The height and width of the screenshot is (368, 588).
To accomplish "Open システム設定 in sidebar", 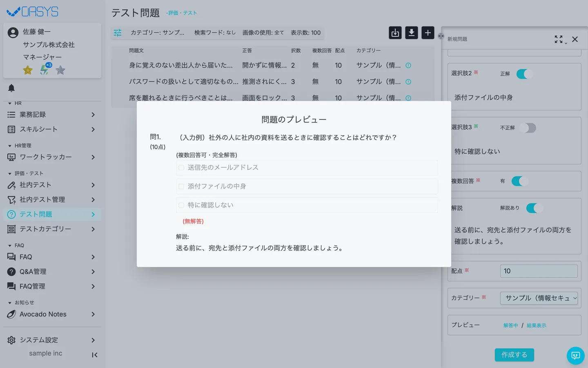I will click(x=52, y=340).
